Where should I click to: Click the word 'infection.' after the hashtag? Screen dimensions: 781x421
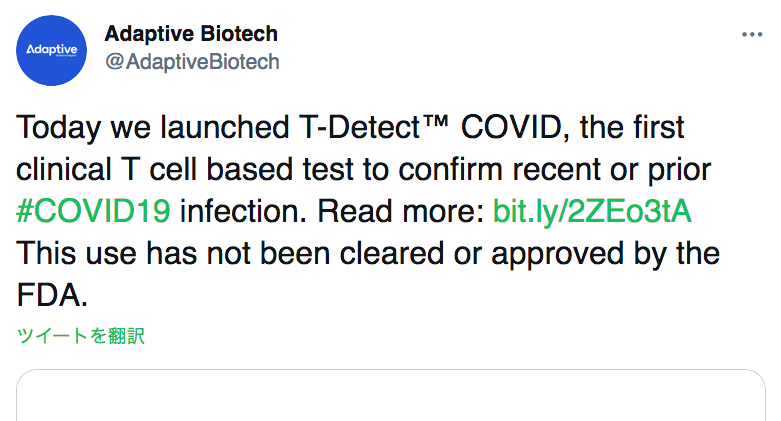point(243,211)
